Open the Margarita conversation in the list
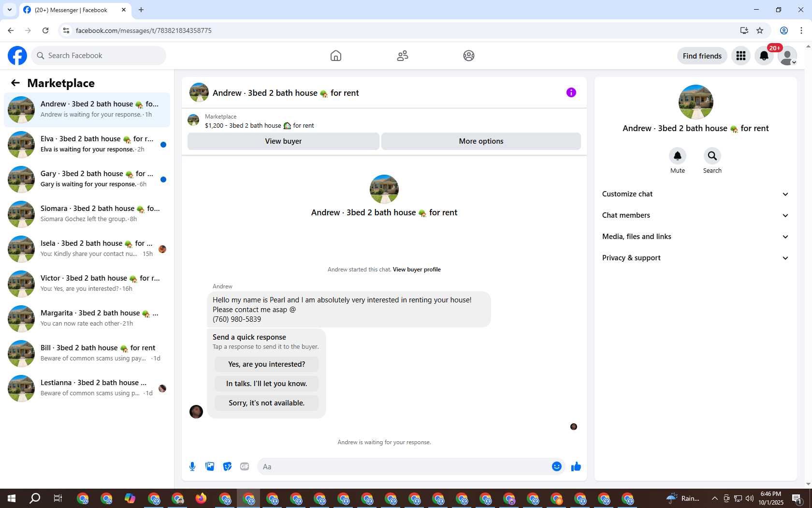The height and width of the screenshot is (508, 812). (x=87, y=319)
